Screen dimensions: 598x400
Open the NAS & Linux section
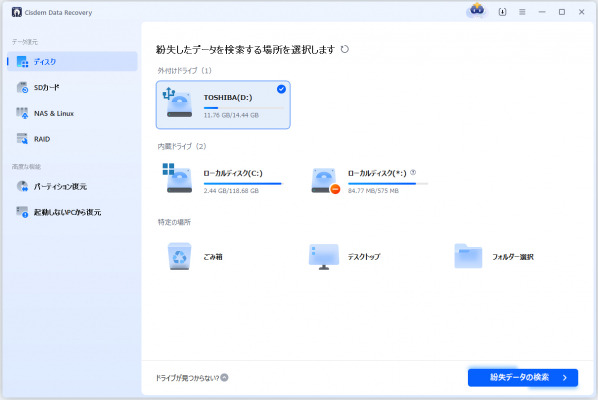point(72,113)
